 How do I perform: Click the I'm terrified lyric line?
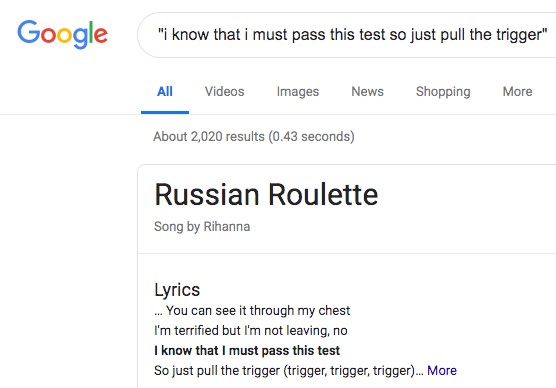[x=251, y=331]
